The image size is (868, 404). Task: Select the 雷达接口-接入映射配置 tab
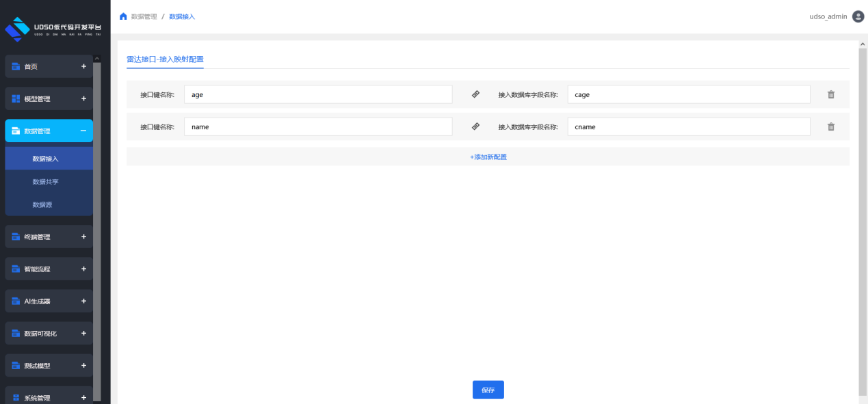pyautogui.click(x=165, y=59)
